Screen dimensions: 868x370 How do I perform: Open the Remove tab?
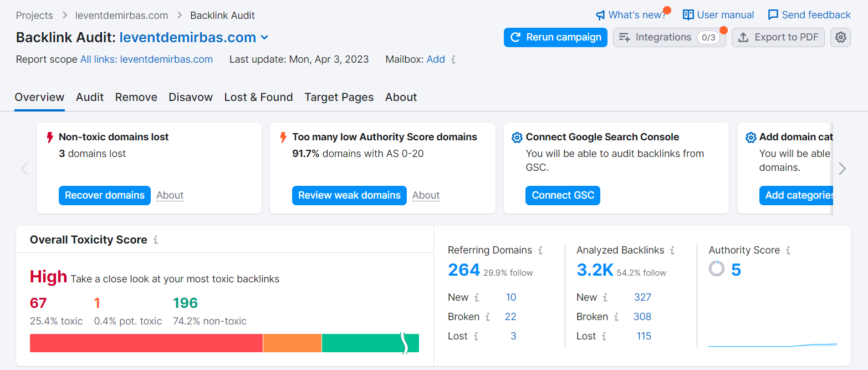(136, 97)
